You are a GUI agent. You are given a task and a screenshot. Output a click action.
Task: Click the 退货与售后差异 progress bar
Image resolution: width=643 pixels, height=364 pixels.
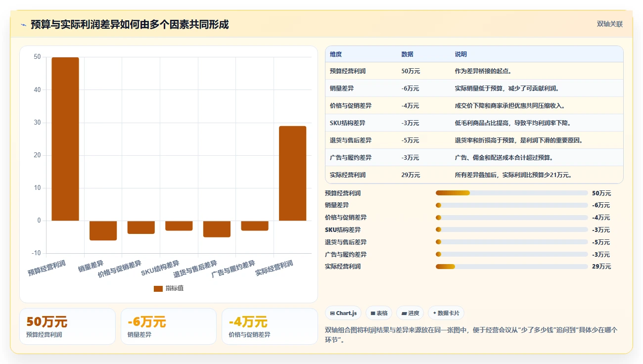coord(512,242)
